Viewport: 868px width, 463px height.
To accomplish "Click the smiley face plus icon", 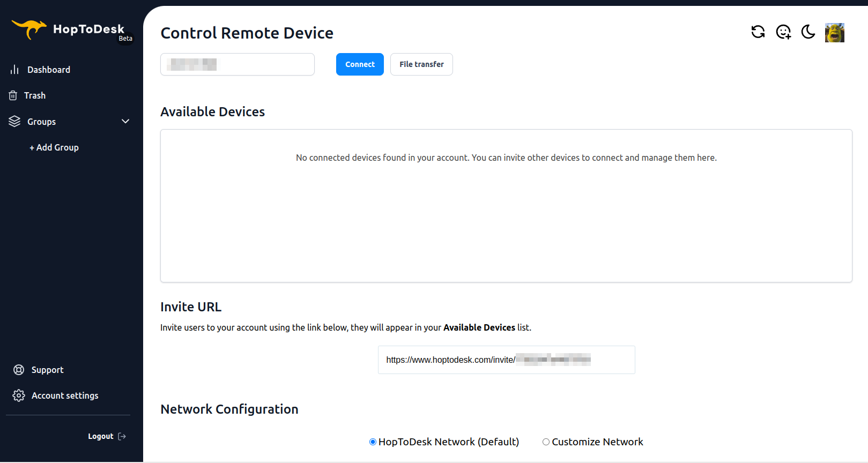I will [x=783, y=32].
